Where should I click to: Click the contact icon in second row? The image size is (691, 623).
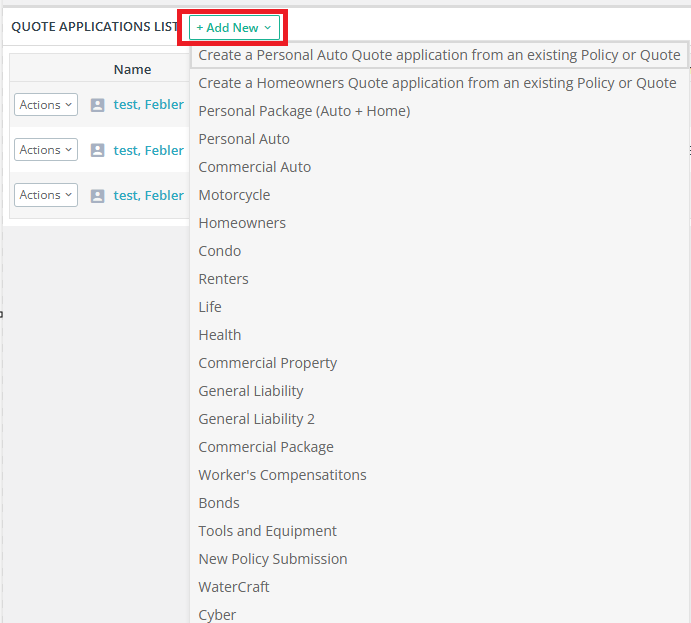pyautogui.click(x=97, y=150)
